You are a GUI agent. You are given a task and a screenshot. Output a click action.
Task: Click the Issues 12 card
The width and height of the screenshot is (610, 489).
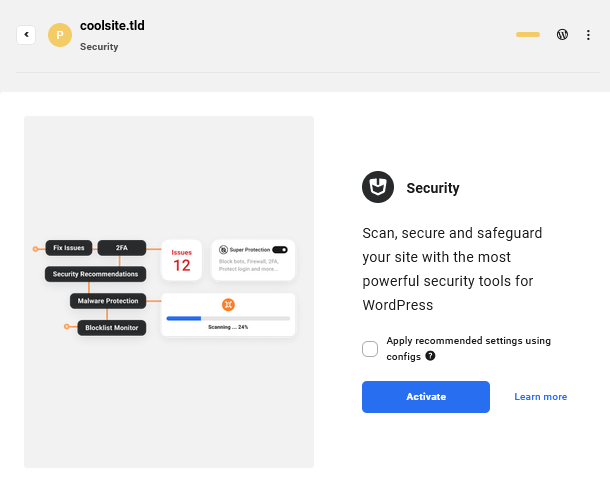pos(181,260)
